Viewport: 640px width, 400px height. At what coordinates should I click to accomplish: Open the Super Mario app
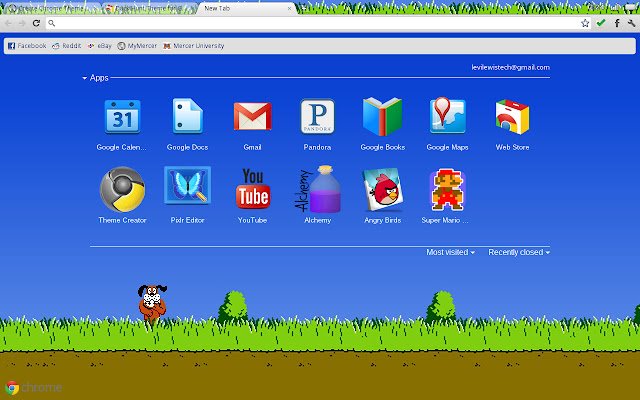447,189
